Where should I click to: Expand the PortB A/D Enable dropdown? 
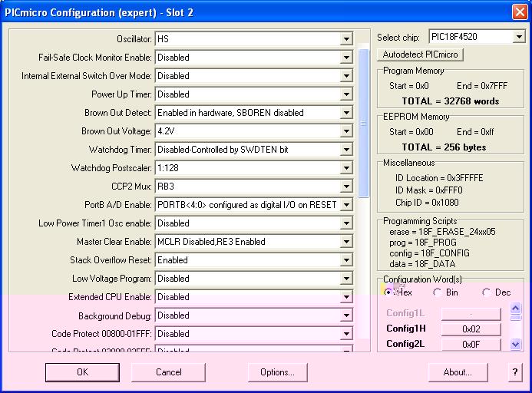[346, 205]
